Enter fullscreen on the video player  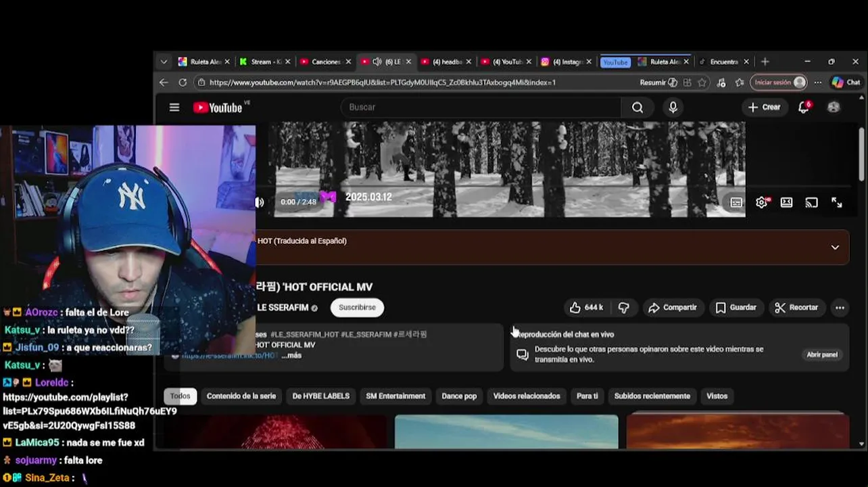click(x=836, y=202)
